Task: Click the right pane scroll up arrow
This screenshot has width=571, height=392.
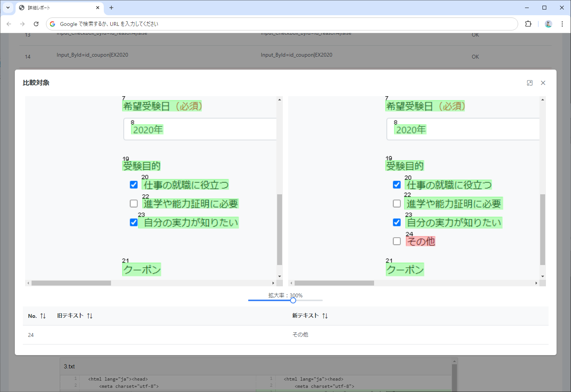Action: coord(543,100)
